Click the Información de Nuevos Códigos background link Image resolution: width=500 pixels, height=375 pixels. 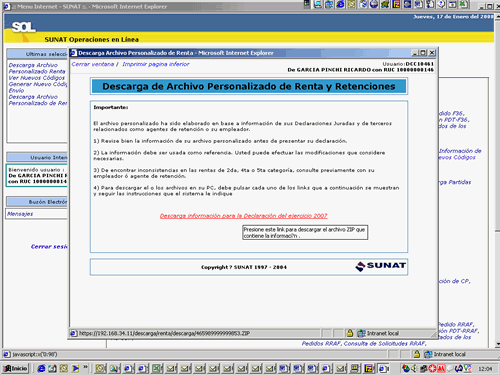pos(460,154)
